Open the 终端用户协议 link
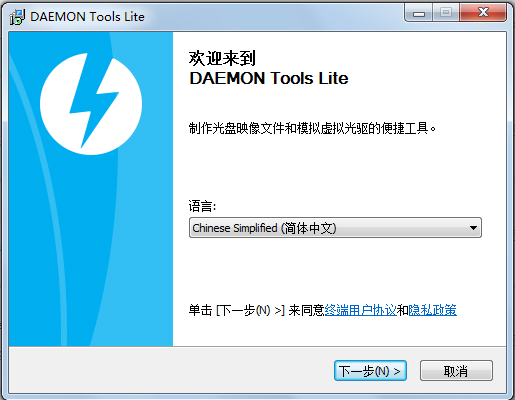Screen dimensions: 515x400 [360, 310]
